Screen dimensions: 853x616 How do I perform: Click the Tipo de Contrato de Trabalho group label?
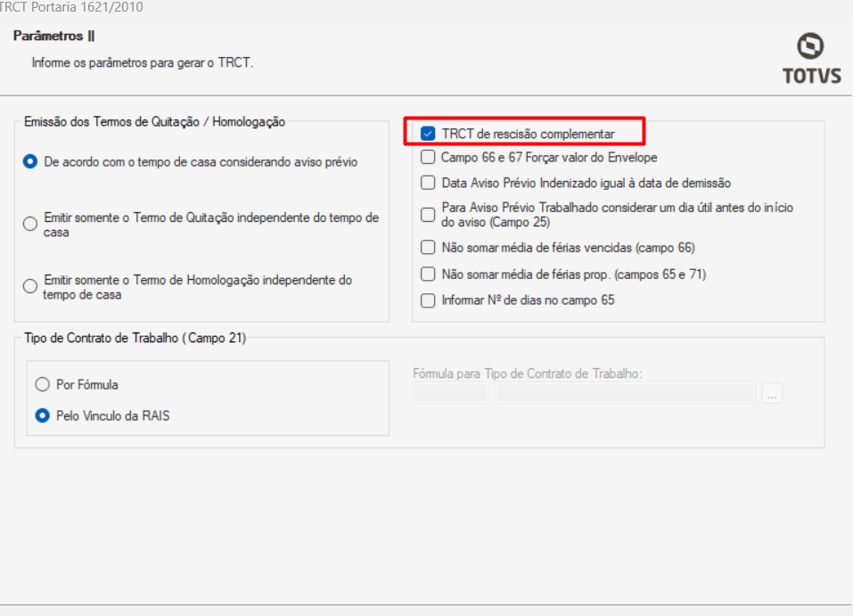[135, 338]
